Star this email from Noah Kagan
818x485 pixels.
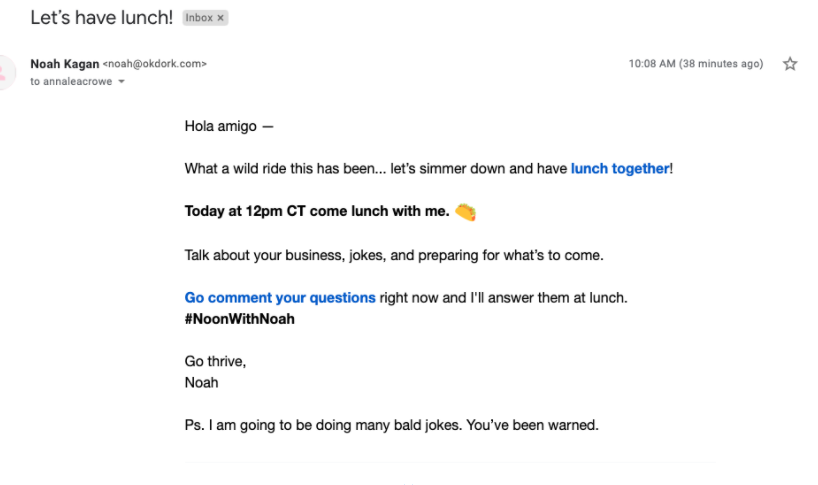789,64
